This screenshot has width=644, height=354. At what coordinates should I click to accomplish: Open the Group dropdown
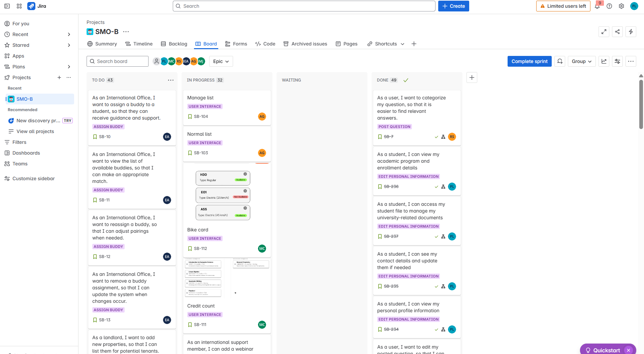tap(581, 61)
